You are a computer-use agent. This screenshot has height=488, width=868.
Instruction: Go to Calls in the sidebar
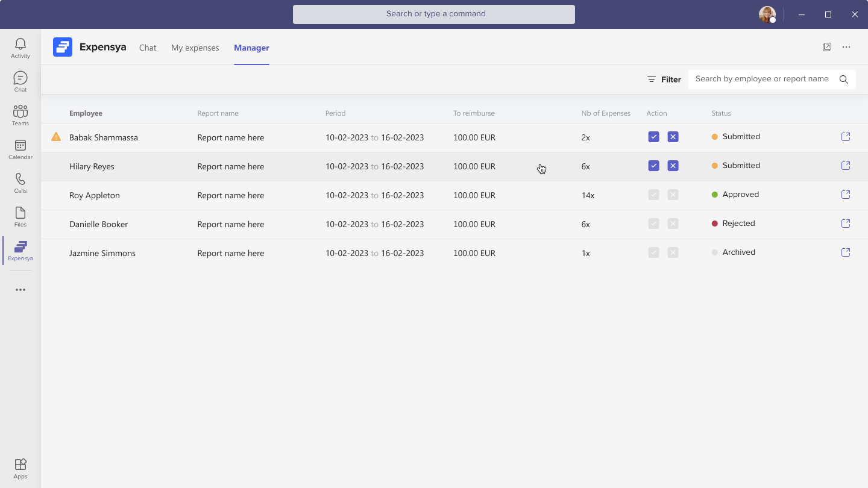(x=20, y=183)
